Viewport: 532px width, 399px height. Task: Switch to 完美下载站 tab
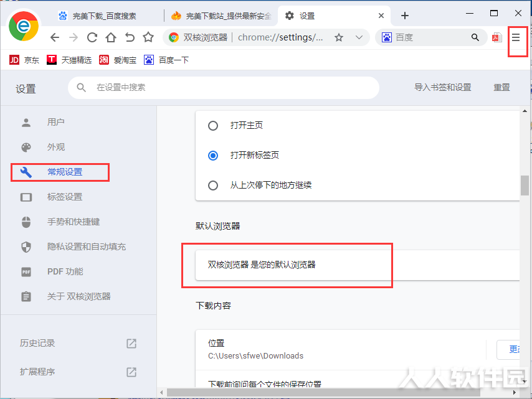pos(222,16)
